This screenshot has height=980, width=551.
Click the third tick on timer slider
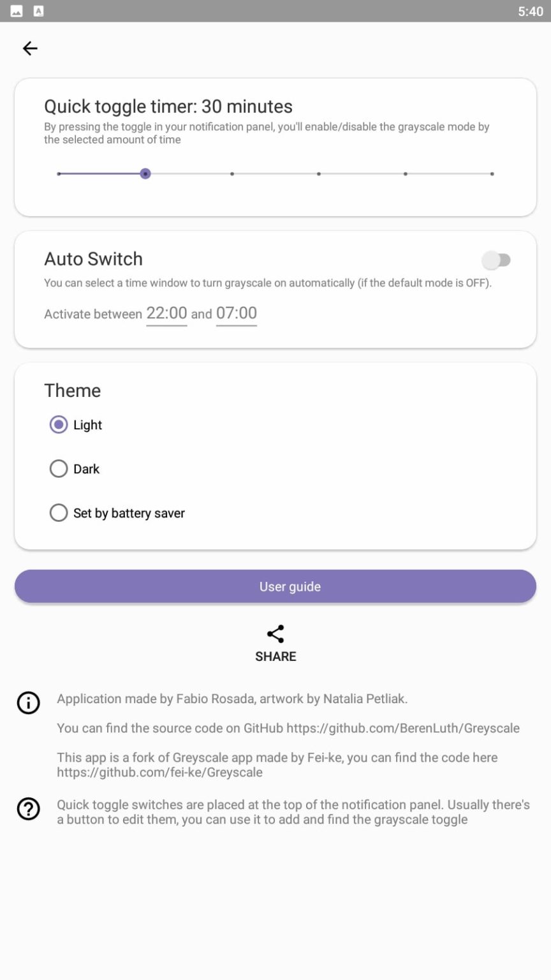click(x=232, y=174)
